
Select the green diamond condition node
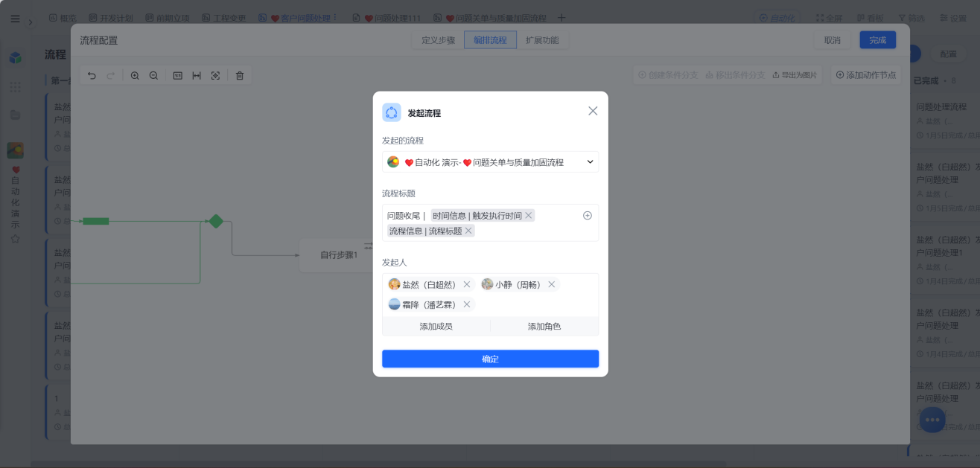click(x=216, y=221)
